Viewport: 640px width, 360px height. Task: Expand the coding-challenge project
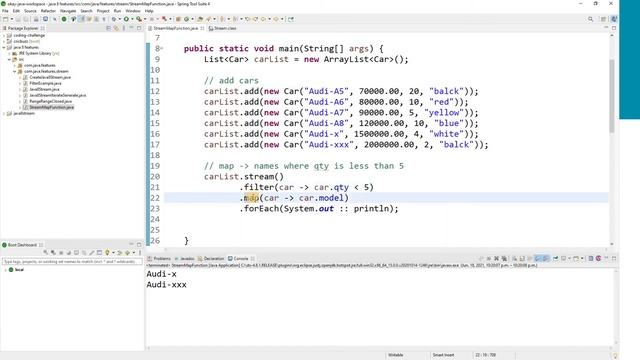pyautogui.click(x=4, y=36)
